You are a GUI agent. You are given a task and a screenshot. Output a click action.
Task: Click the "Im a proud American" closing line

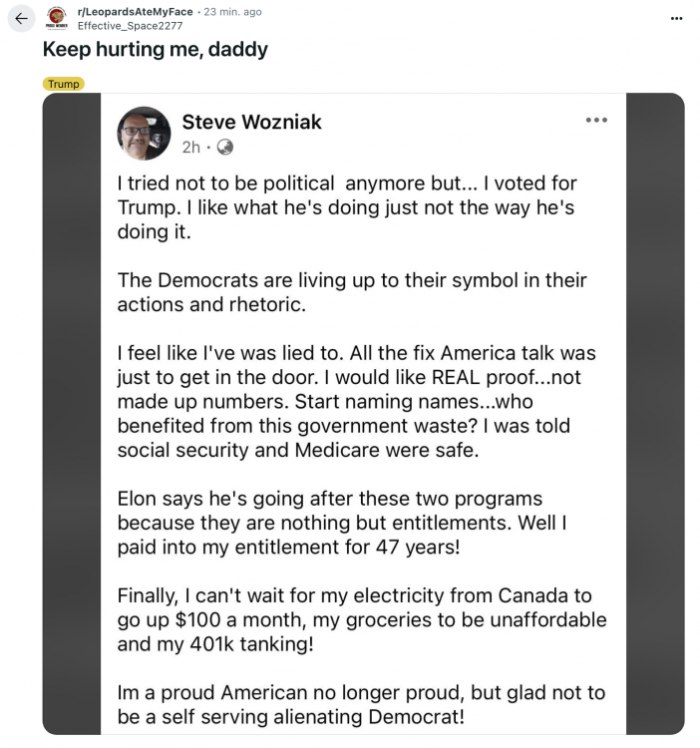point(361,704)
